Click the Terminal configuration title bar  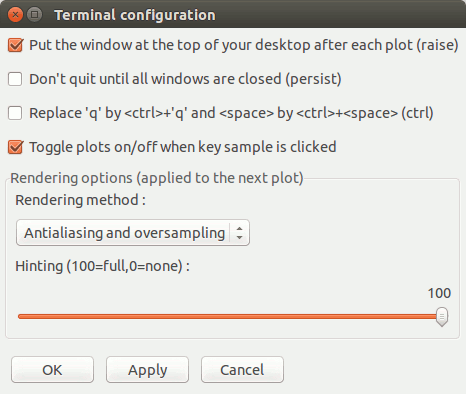tap(233, 15)
